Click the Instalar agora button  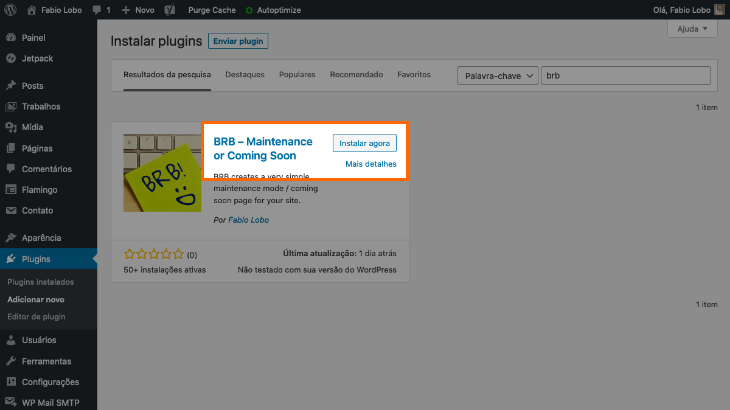[365, 143]
